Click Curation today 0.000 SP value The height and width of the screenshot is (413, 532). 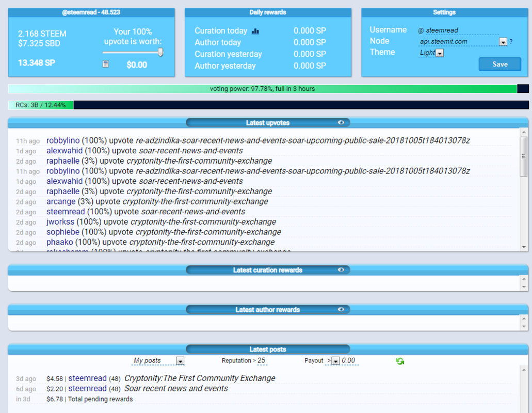(x=310, y=31)
